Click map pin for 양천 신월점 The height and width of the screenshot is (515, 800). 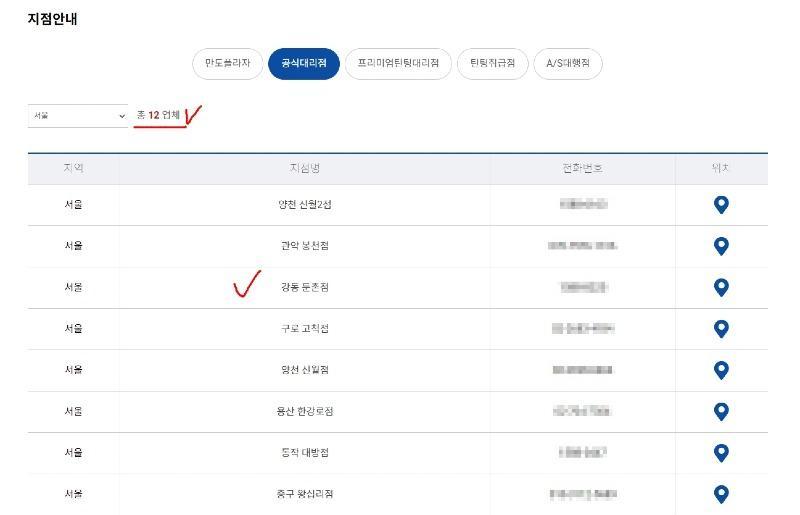tap(720, 370)
